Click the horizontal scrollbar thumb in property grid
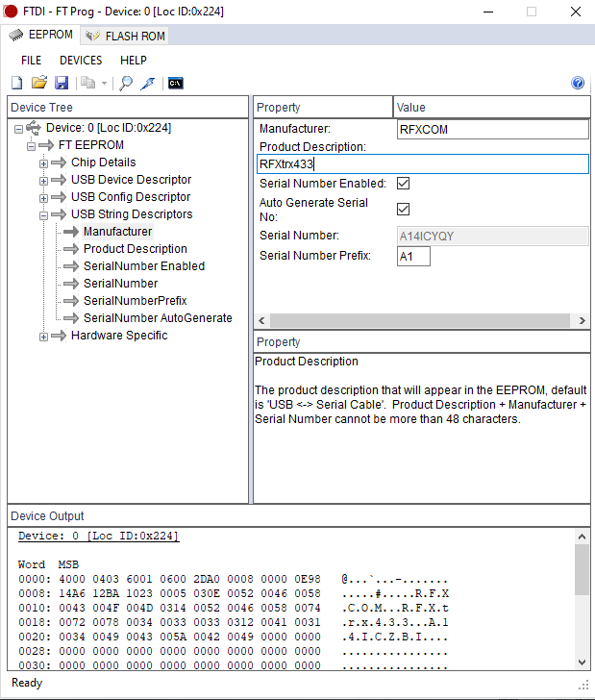Image resolution: width=595 pixels, height=700 pixels. click(420, 320)
